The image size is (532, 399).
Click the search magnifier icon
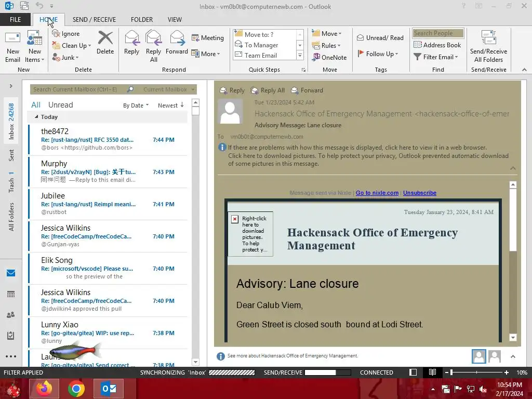130,89
